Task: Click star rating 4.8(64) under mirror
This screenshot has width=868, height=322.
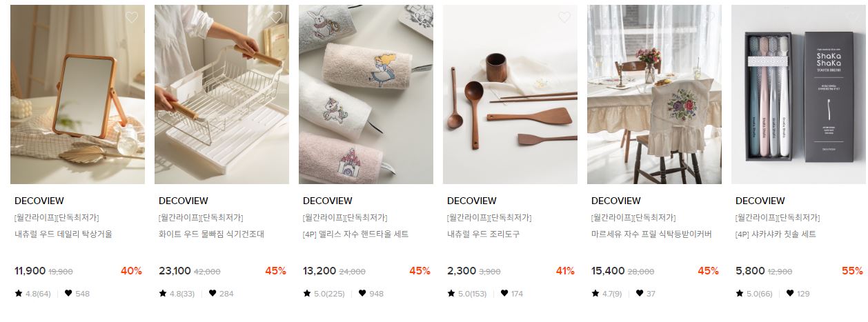Action: click(32, 293)
